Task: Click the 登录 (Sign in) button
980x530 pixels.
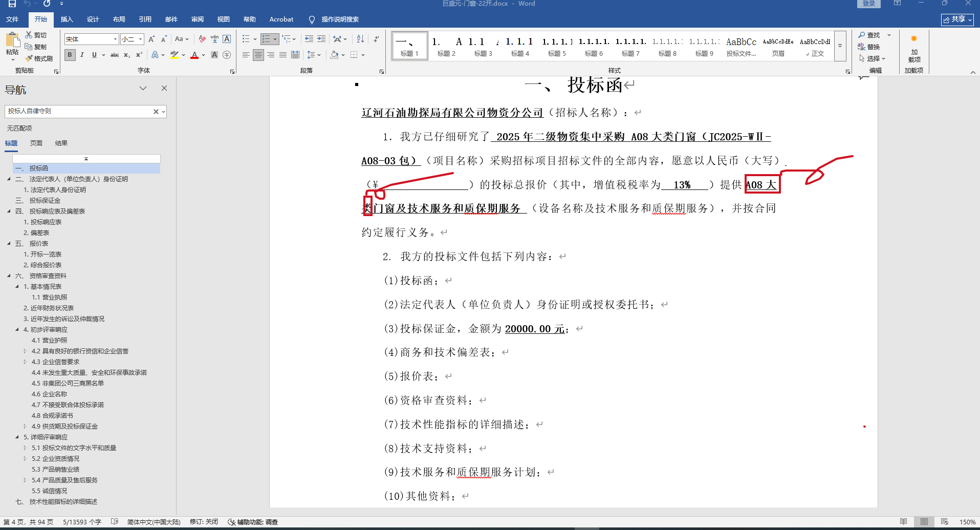Action: 869,4
